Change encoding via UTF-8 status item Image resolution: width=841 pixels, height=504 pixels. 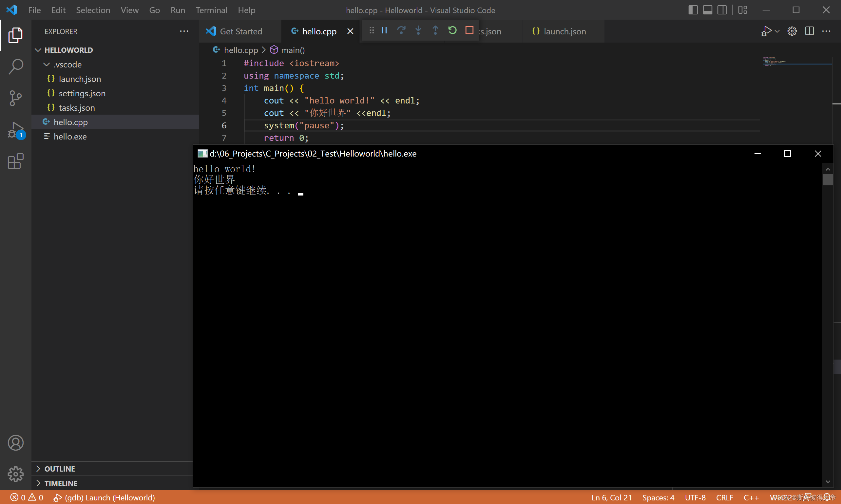pyautogui.click(x=695, y=497)
